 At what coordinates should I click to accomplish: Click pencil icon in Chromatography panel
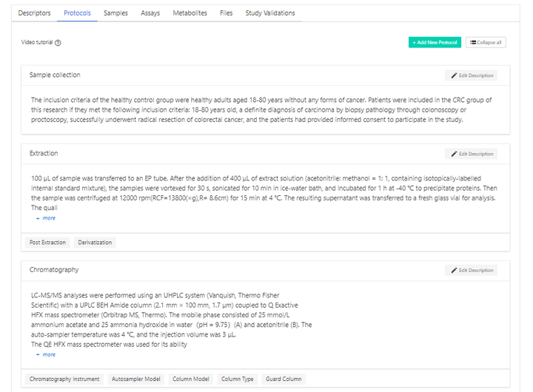tap(455, 271)
